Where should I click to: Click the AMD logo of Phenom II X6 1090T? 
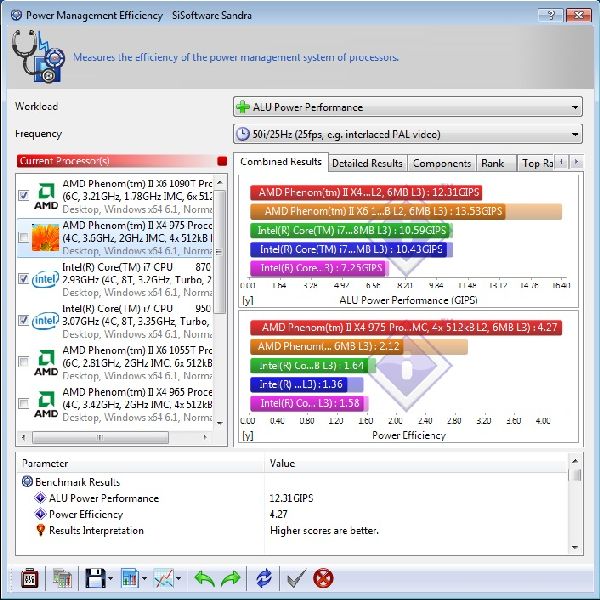tap(46, 196)
